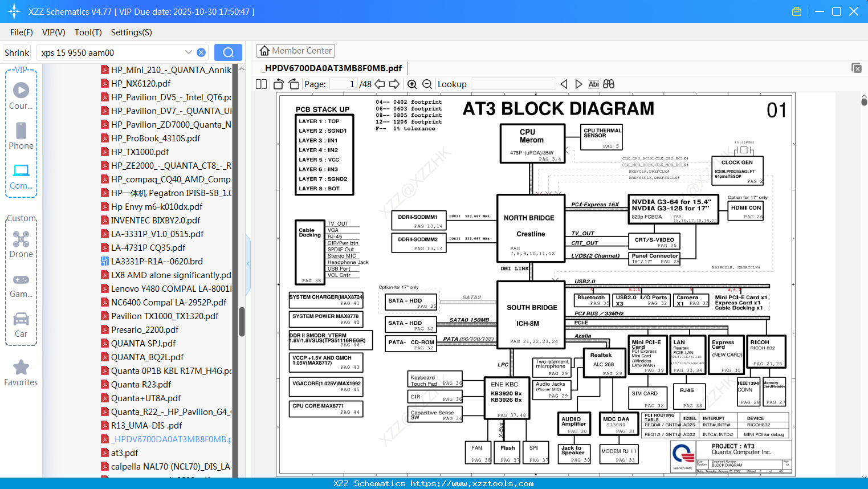Open the Tool(T) menu

pyautogui.click(x=88, y=32)
